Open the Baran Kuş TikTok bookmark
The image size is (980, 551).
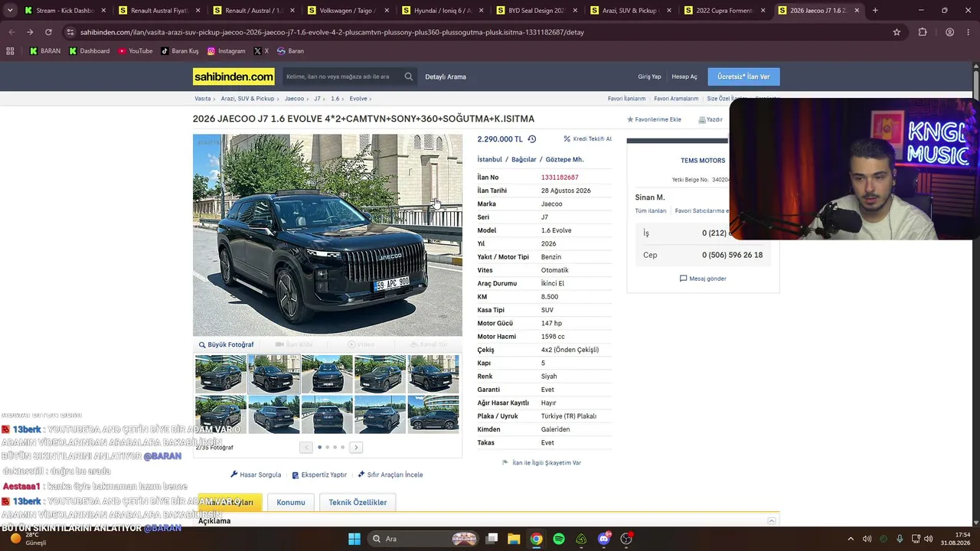pyautogui.click(x=180, y=51)
